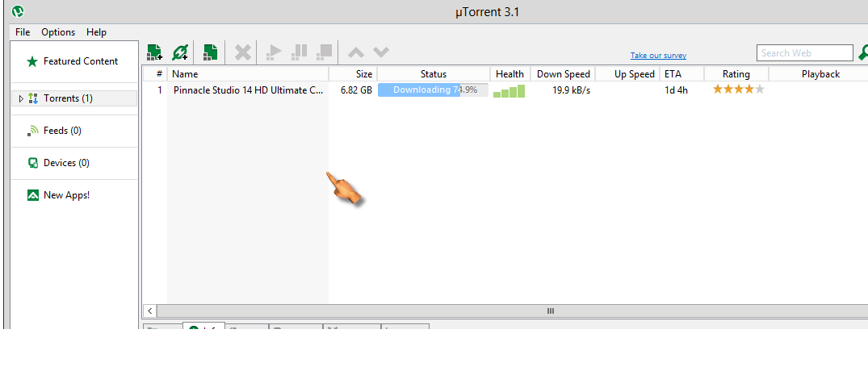This screenshot has height=371, width=868.
Task: Click the Add Torrent toolbar icon
Action: point(154,52)
